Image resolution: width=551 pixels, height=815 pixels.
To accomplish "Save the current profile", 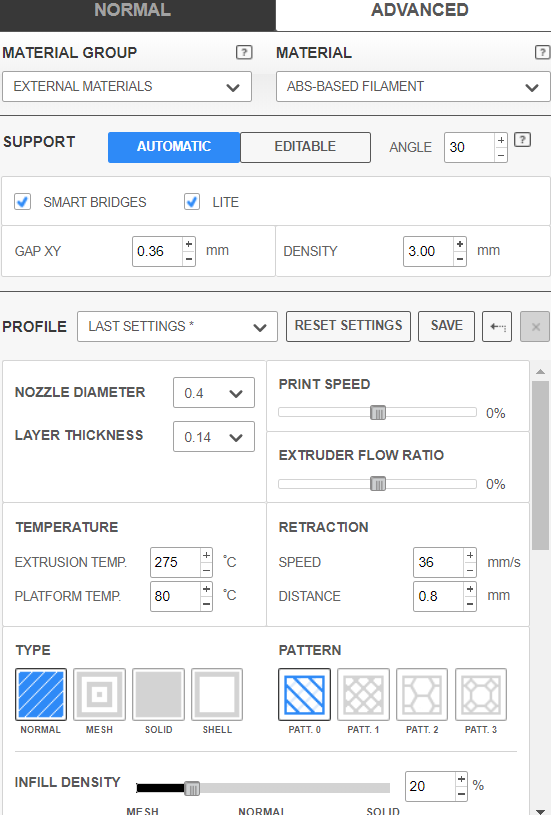I will pos(447,326).
